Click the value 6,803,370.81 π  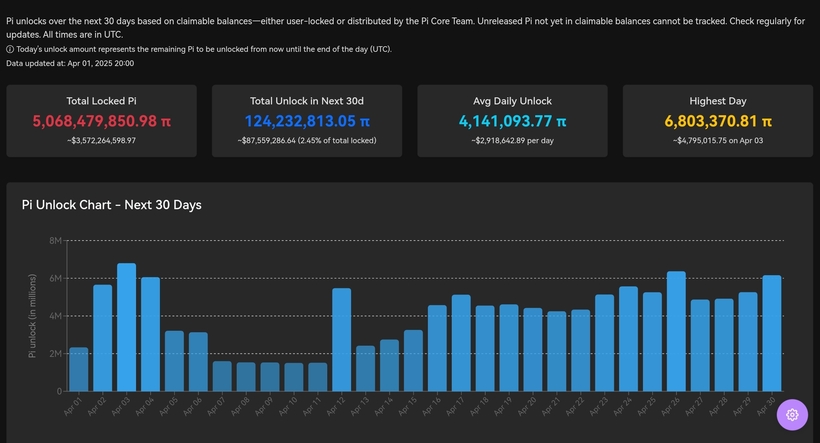(718, 121)
